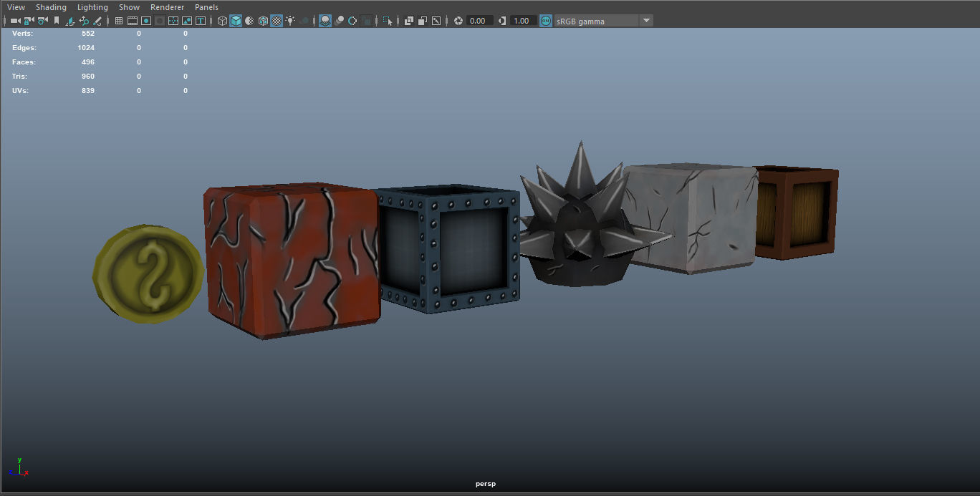The height and width of the screenshot is (496, 980).
Task: Toggle the Lock Camera icon
Action: 29,21
